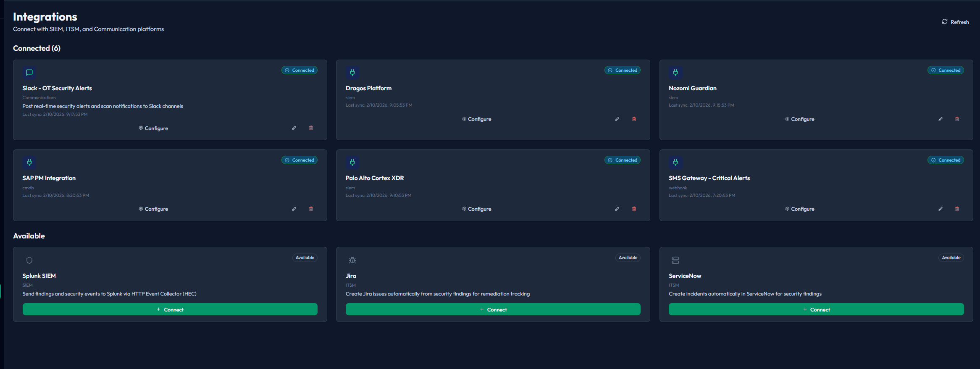The width and height of the screenshot is (980, 369).
Task: Edit the Slack integration with pencil icon
Action: 294,128
